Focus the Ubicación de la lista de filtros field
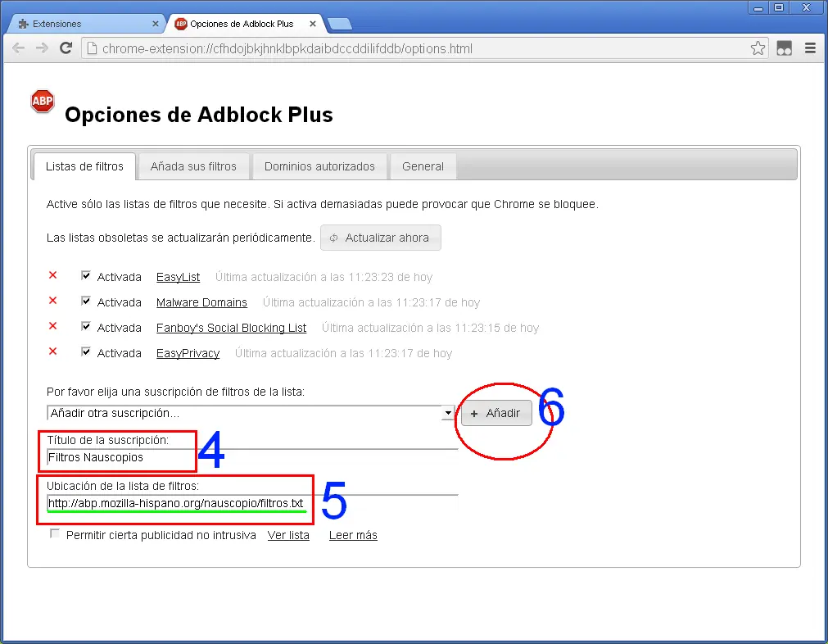This screenshot has width=828, height=644. click(252, 503)
